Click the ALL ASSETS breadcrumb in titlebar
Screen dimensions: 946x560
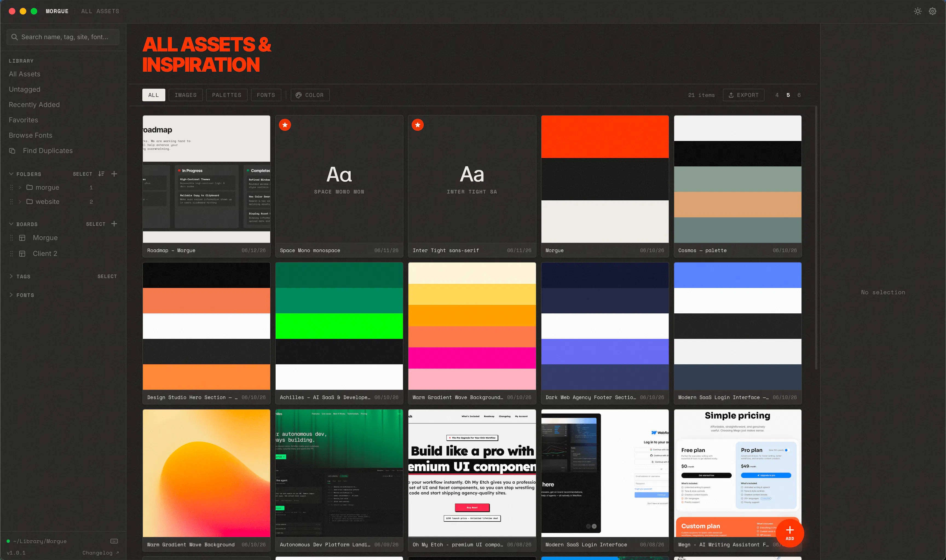click(100, 11)
